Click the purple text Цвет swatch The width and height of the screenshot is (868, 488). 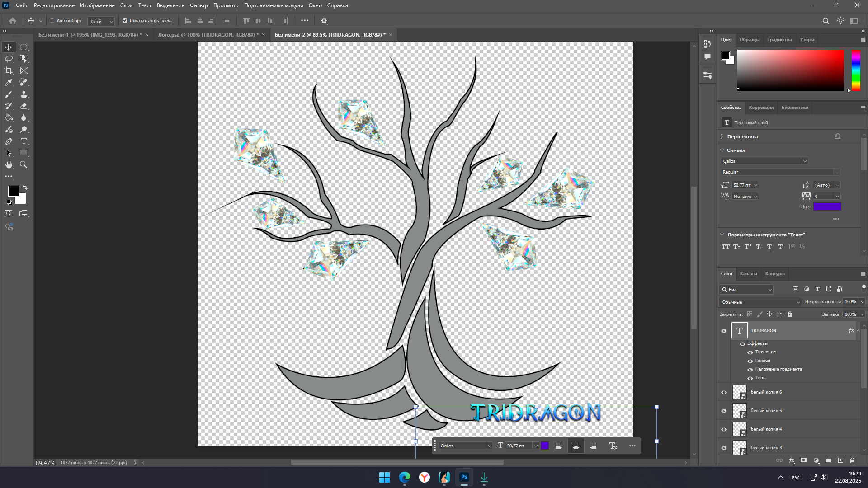point(827,207)
